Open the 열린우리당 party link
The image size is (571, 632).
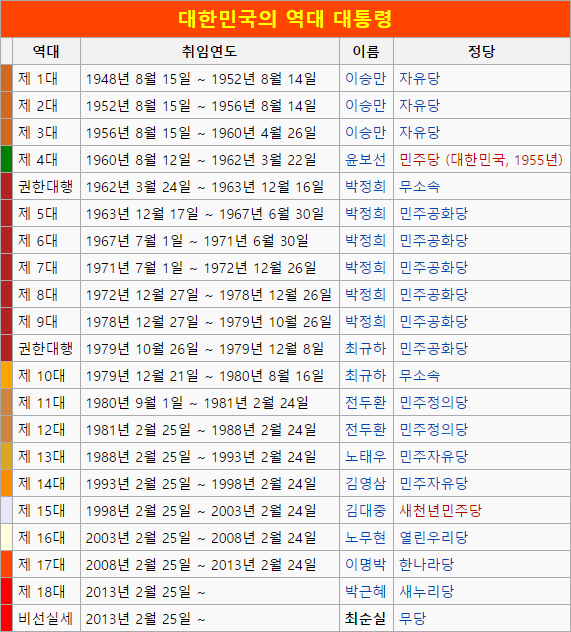(x=433, y=537)
